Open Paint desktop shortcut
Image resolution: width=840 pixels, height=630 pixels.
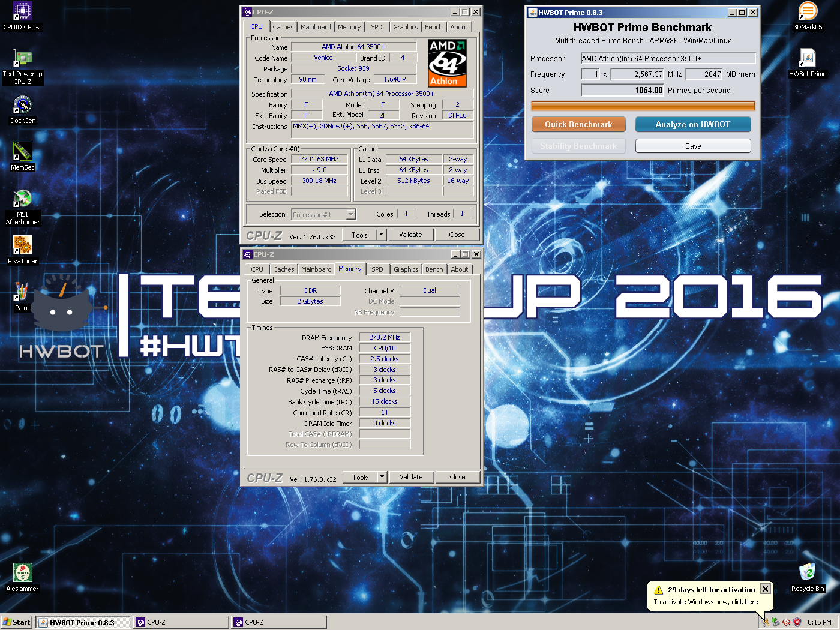(22, 297)
